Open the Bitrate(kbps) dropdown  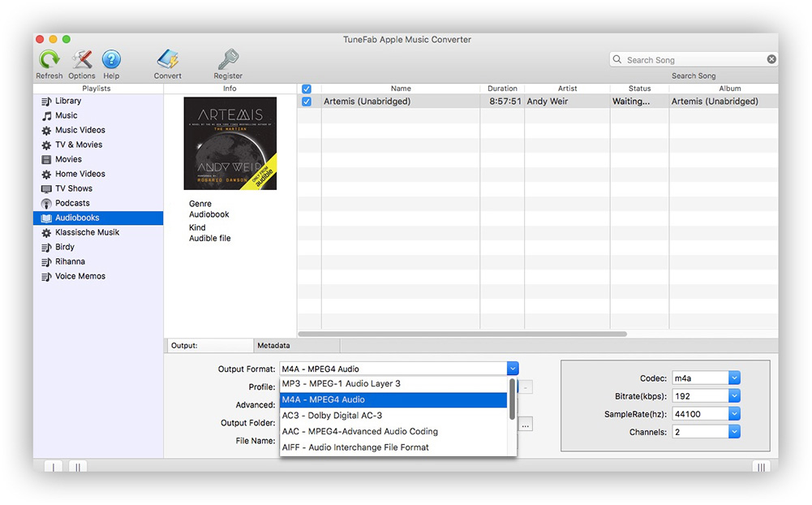[x=733, y=395]
